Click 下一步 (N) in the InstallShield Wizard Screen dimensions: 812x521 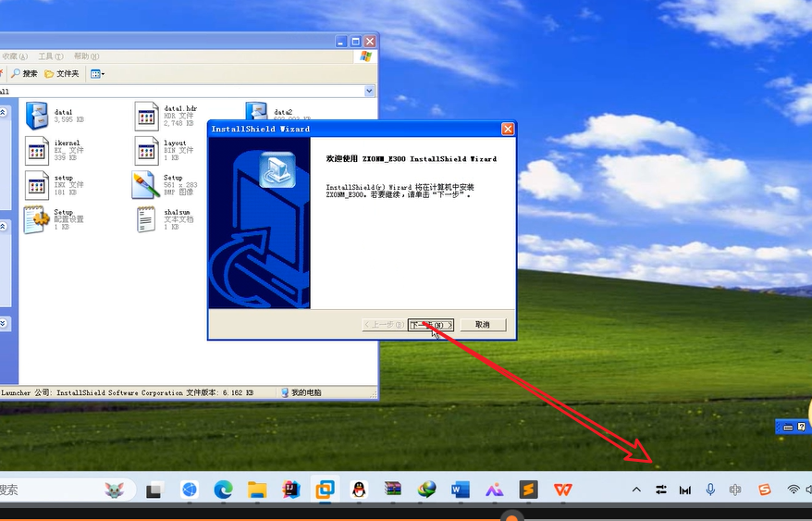(431, 325)
